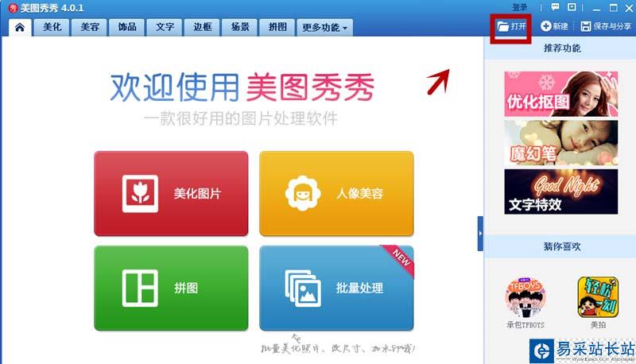636x364 pixels.
Task: Click the green 拼图 tile
Action: coord(171,288)
